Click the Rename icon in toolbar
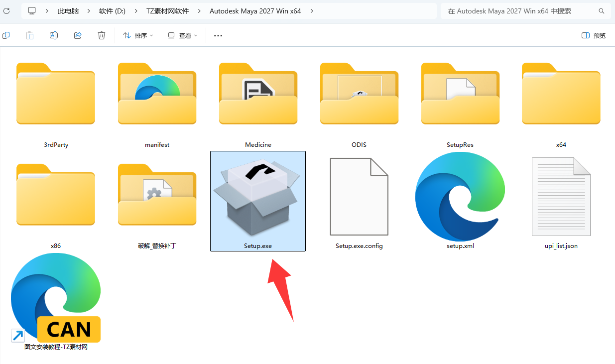This screenshot has height=364, width=615. coord(54,35)
